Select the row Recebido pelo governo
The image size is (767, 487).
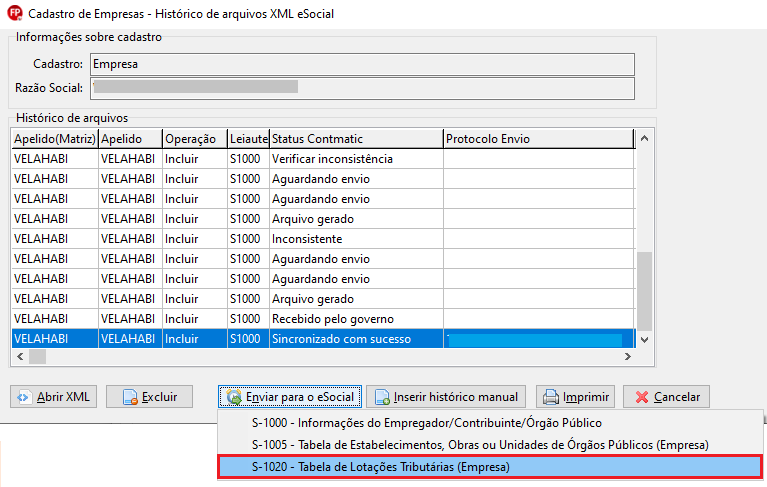[x=323, y=319]
